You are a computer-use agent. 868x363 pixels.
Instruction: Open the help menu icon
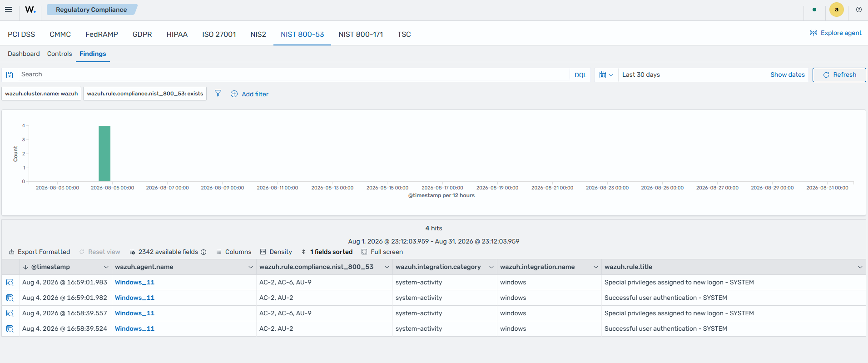click(x=858, y=10)
